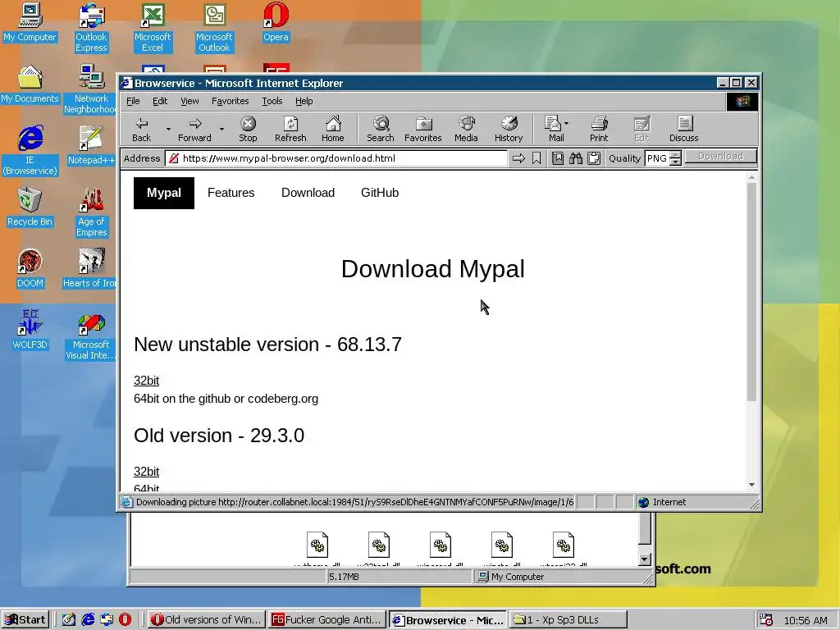The width and height of the screenshot is (840, 630).
Task: Open the View menu
Action: 189,101
